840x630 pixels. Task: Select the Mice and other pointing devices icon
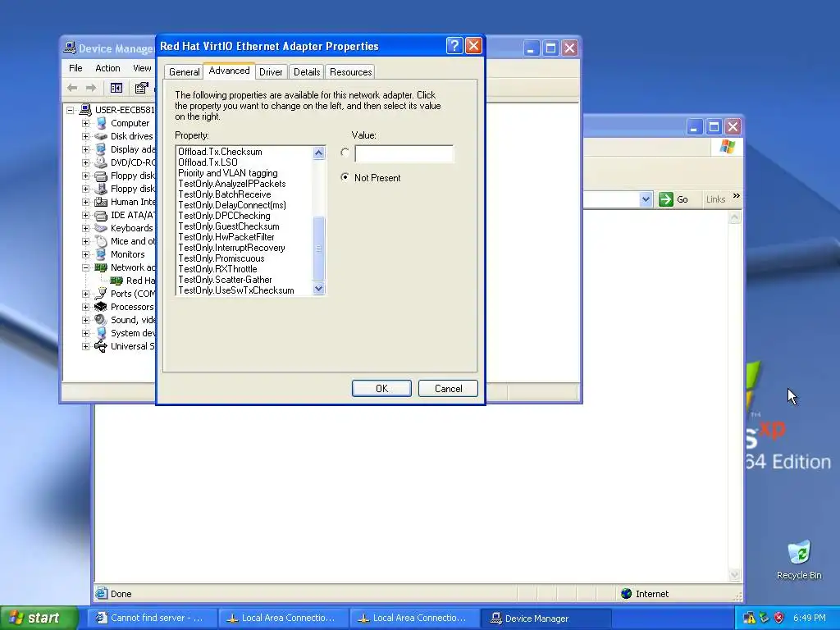[101, 241]
